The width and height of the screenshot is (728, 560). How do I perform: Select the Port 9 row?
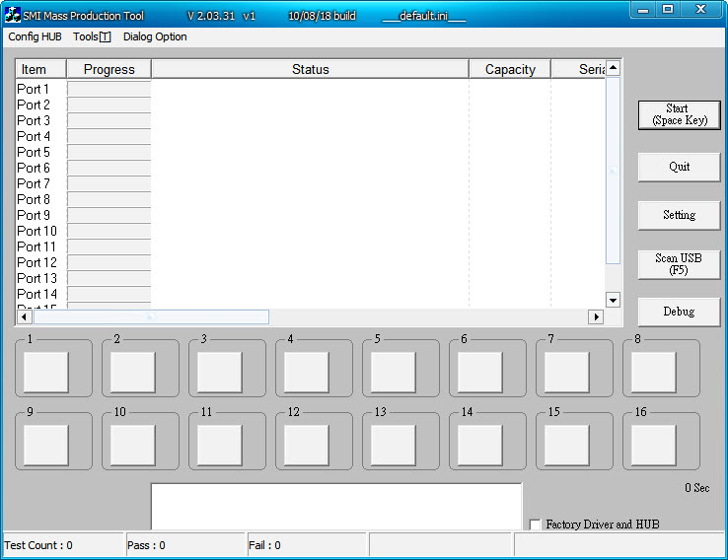click(310, 215)
